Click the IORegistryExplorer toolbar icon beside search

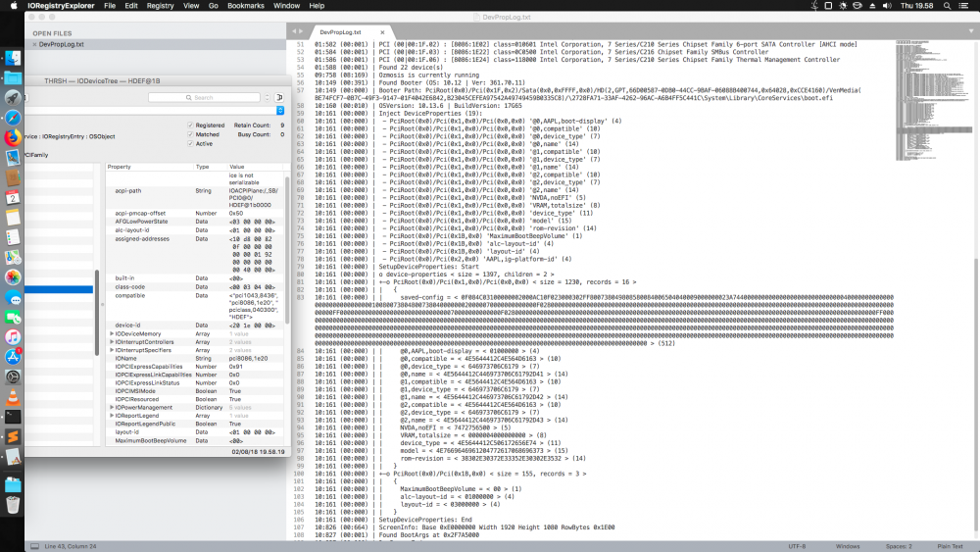point(278,97)
